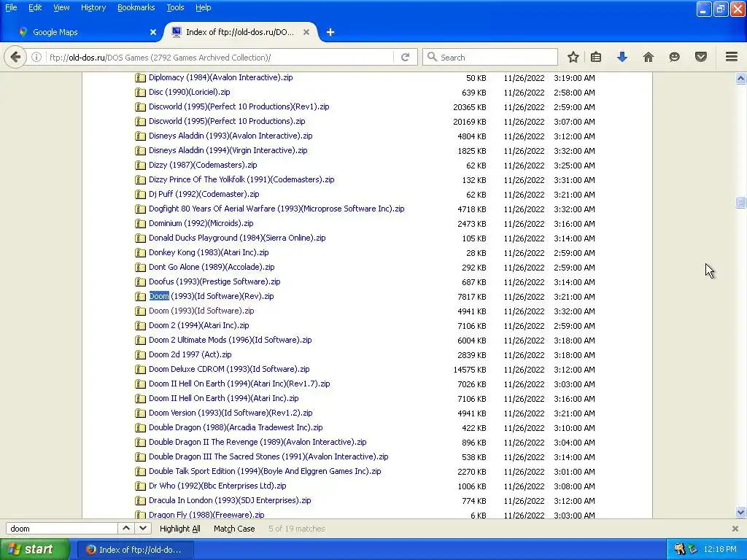Viewport: 747px width, 560px height.
Task: Open the Downloads arrow icon
Action: click(x=622, y=57)
